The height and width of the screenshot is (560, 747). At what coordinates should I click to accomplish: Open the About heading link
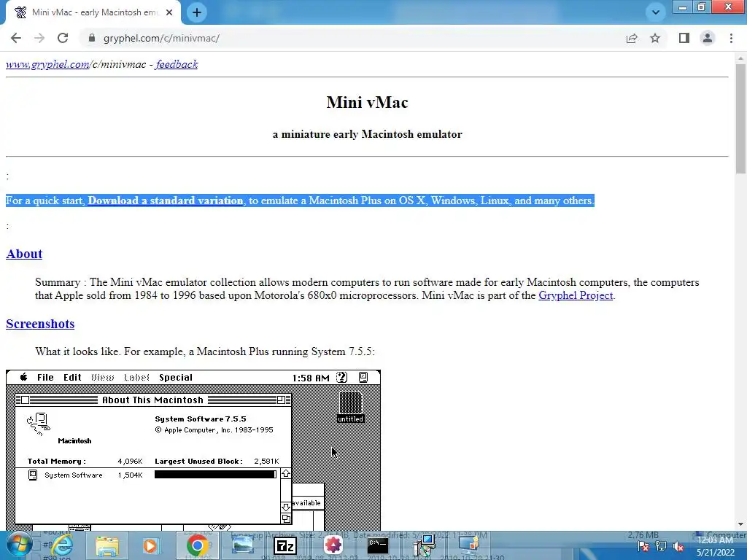(x=24, y=254)
